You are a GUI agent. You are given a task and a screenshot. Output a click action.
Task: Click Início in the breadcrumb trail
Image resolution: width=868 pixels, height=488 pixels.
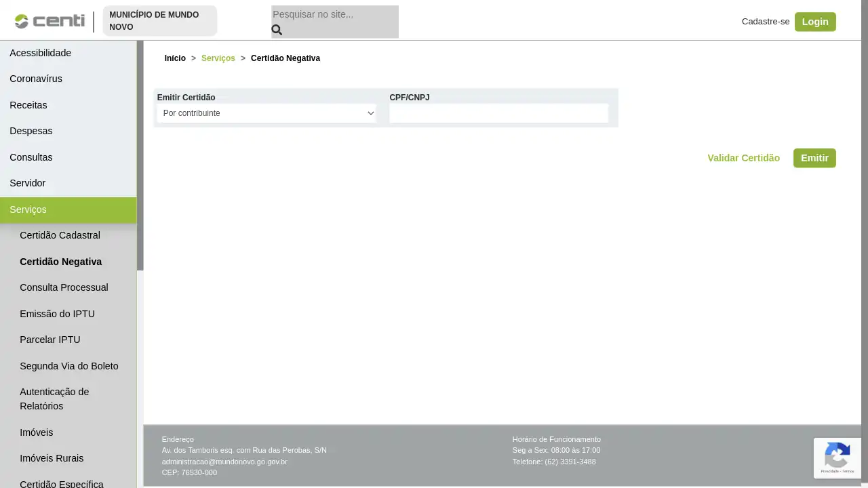tap(175, 58)
